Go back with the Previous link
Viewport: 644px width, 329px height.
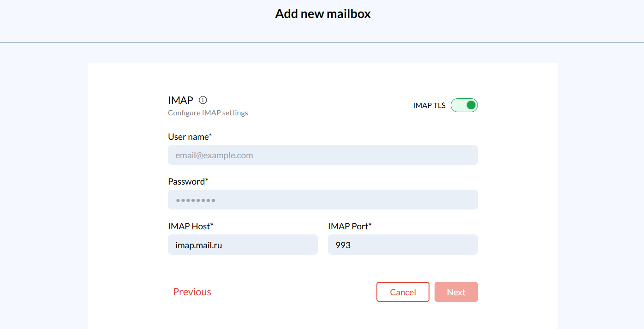click(192, 292)
